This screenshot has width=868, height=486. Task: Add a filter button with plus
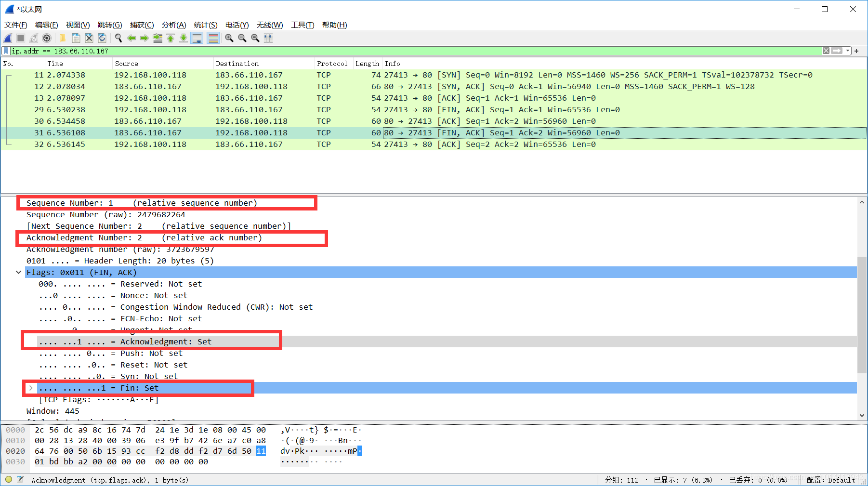click(x=857, y=51)
